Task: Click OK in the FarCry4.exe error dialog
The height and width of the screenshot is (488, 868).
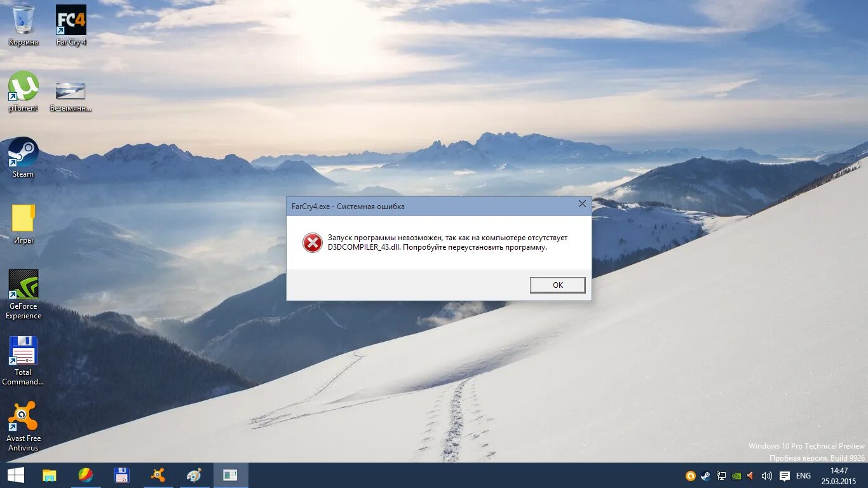Action: click(557, 285)
